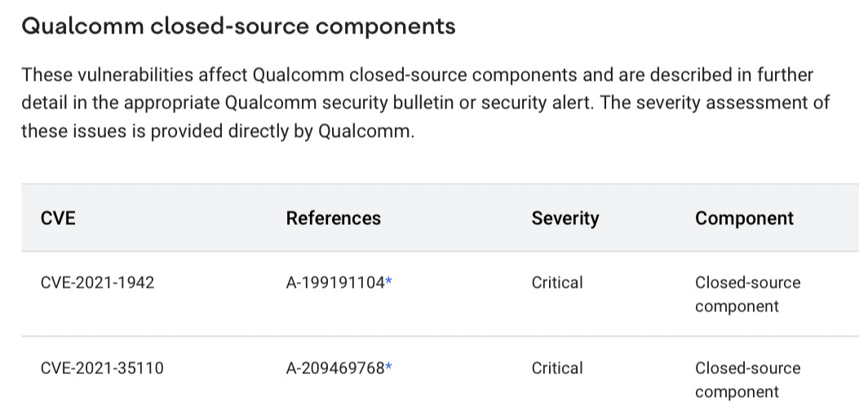
Task: Click the asterisk link after A-199191104
Action: point(389,282)
